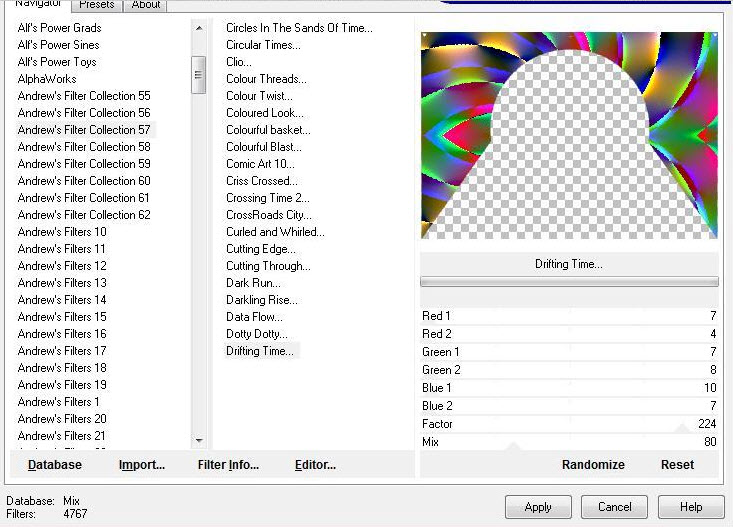
Task: Choose Crossing Time 2... filter
Action: click(x=268, y=198)
